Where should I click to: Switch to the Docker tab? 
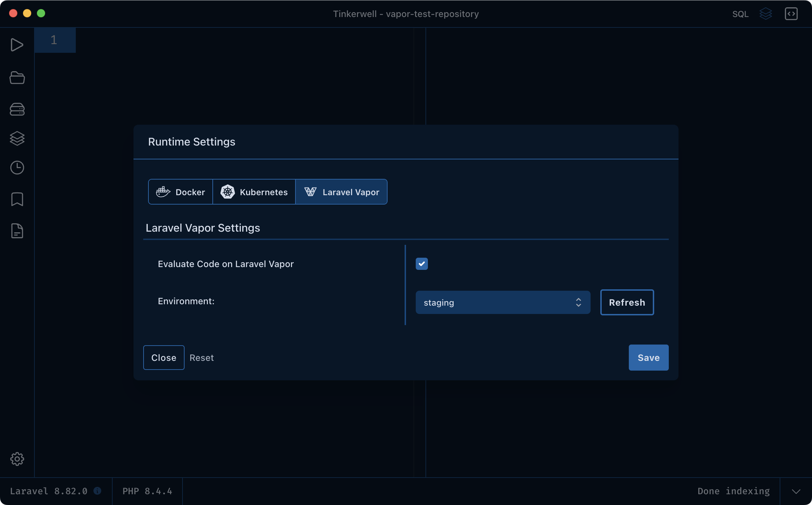180,192
